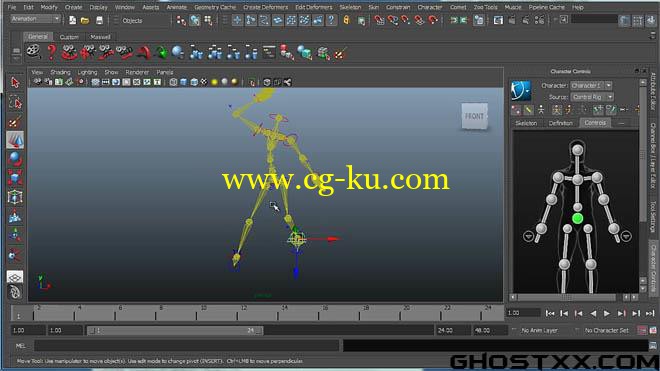Open the Skeleton menu
Image resolution: width=660 pixels, height=371 pixels.
(x=350, y=7)
